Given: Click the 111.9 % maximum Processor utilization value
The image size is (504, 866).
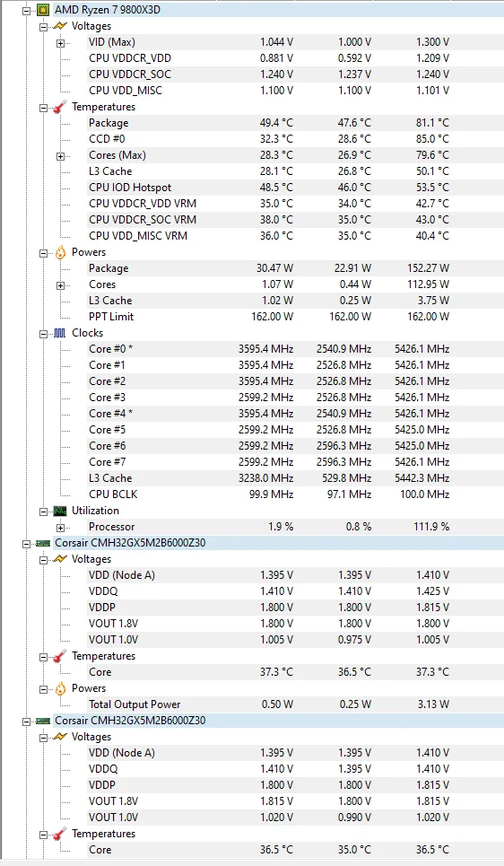Looking at the screenshot, I should [x=431, y=527].
